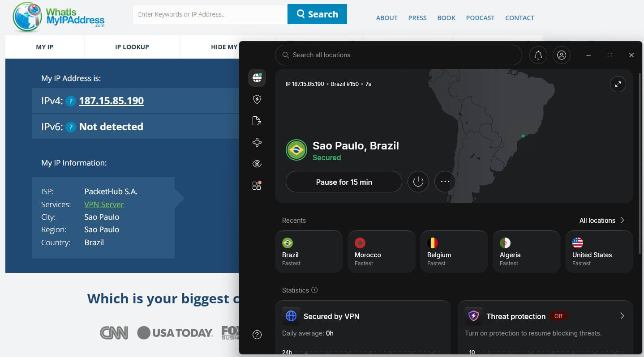The width and height of the screenshot is (644, 357).
Task: Open the Dark Web Monitor radar icon
Action: tap(257, 164)
